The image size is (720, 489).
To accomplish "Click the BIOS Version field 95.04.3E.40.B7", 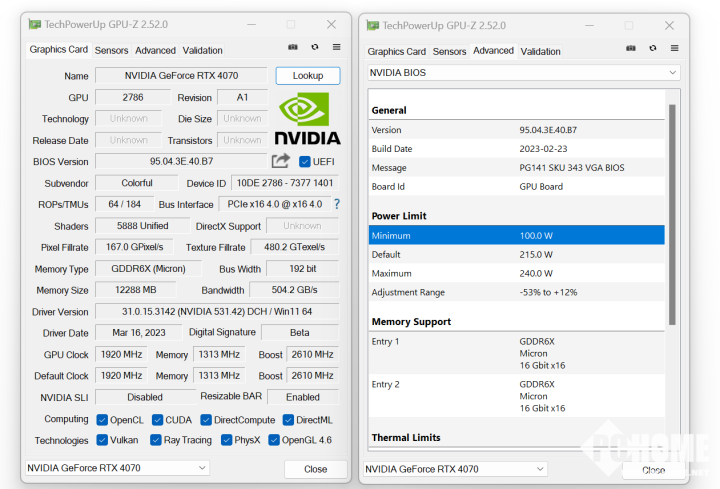I will 181,162.
